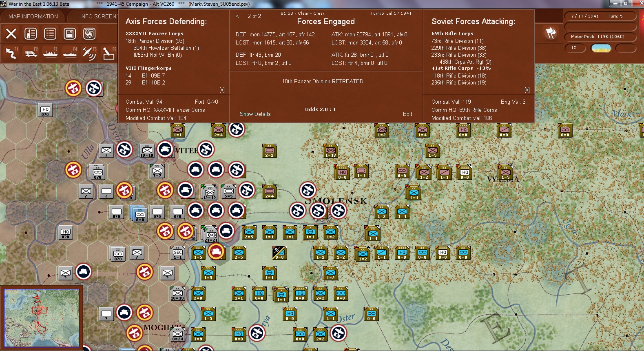Viewport: 644px width, 351px height.
Task: Expand the Soviet Forces Attacking unit list
Action: pyautogui.click(x=527, y=90)
